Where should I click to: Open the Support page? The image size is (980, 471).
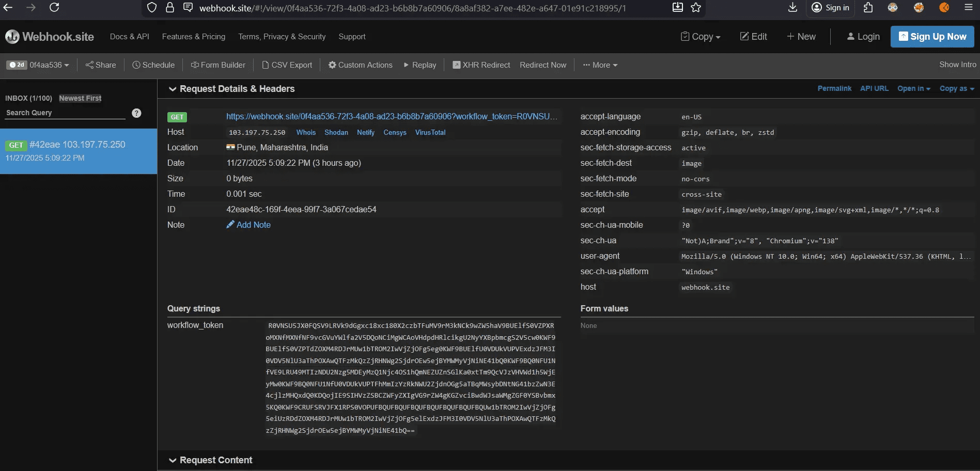352,37
